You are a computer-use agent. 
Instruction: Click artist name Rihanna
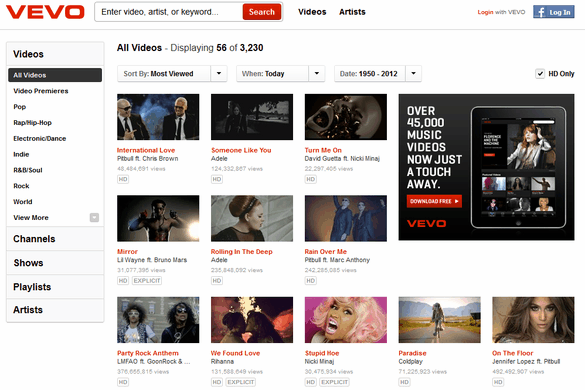tap(222, 362)
